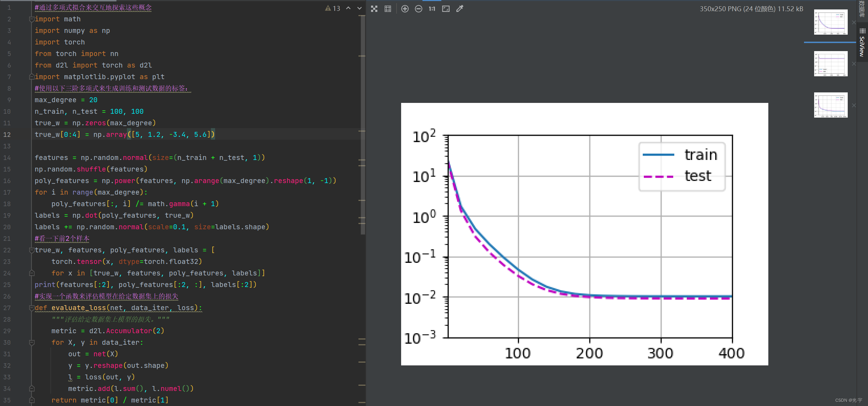Screen dimensions: 868x406
Task: Click the 'out = net(X)' statement
Action: point(93,354)
